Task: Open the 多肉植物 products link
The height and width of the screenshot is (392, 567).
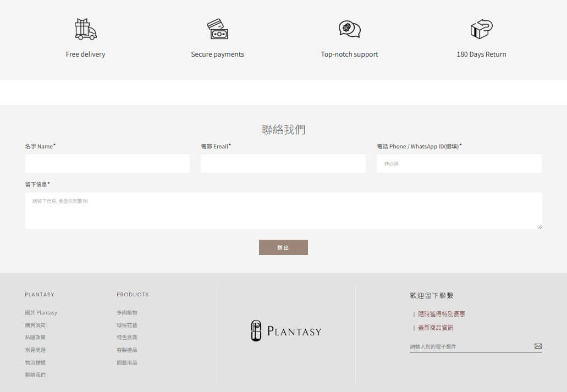Action: click(127, 312)
